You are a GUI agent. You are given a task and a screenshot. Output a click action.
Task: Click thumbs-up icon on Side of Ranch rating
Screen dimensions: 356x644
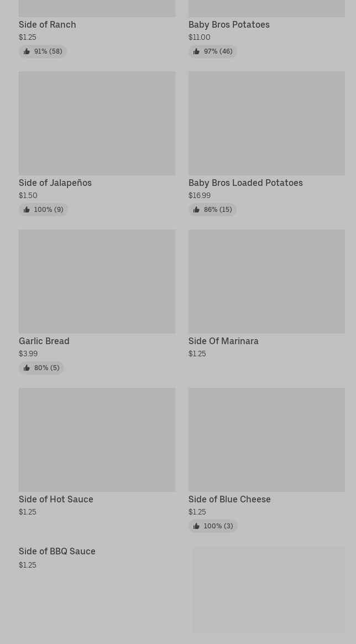[27, 51]
